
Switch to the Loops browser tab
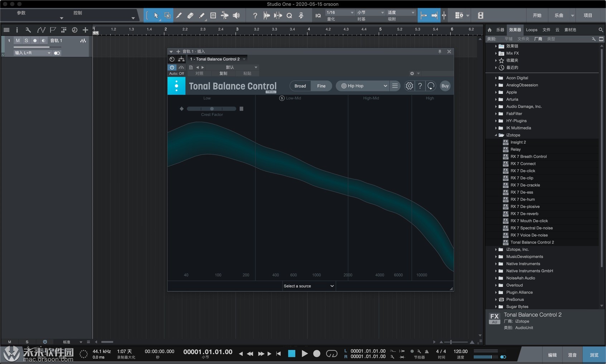532,30
